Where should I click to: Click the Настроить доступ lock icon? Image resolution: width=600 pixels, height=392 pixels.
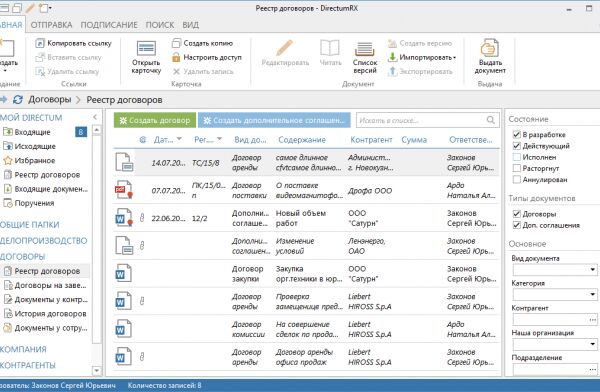click(x=176, y=57)
